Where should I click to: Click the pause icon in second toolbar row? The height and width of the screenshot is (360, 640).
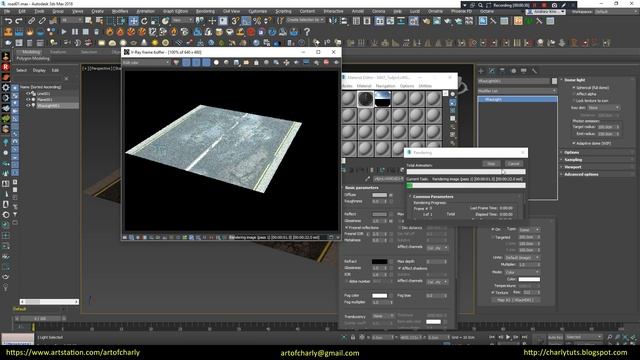point(75,31)
